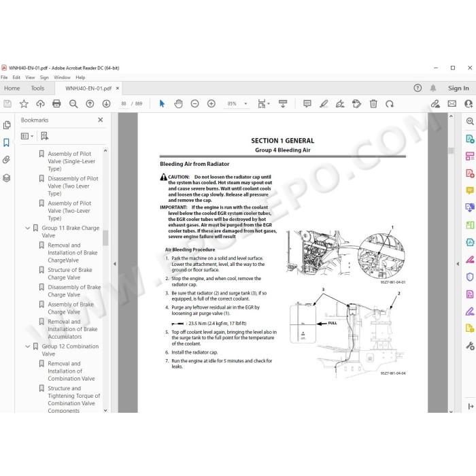Open the Sign menu
This screenshot has height=476, width=476.
44,78
